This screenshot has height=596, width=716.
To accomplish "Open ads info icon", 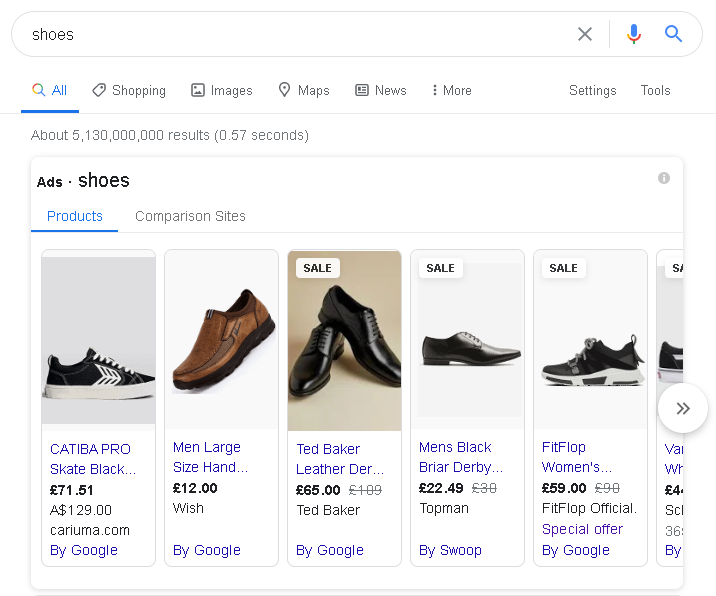I will coord(663,178).
